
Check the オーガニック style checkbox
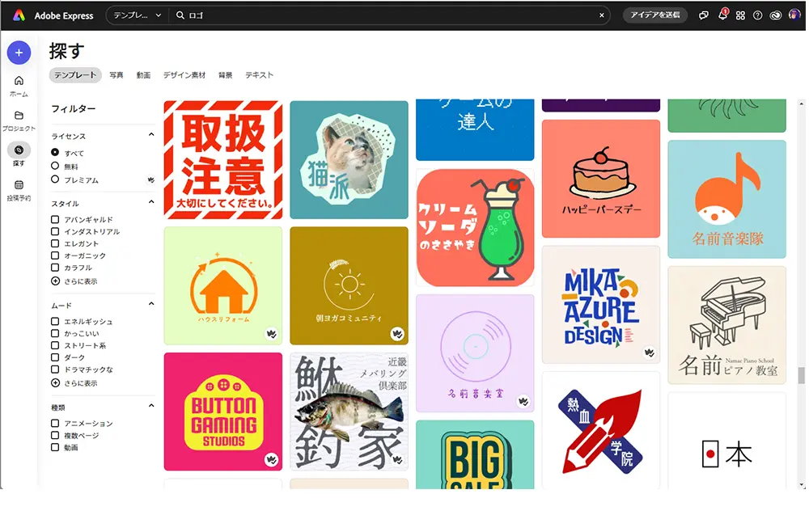click(x=55, y=255)
